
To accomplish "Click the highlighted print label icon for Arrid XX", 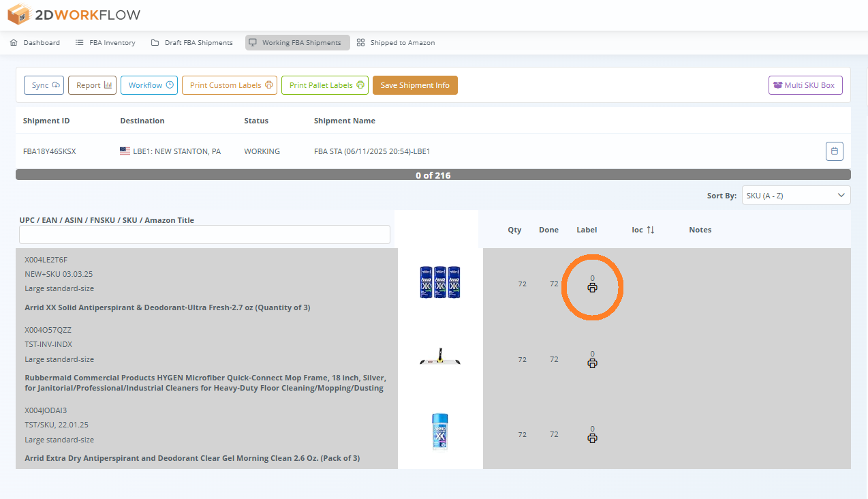I will (x=592, y=288).
